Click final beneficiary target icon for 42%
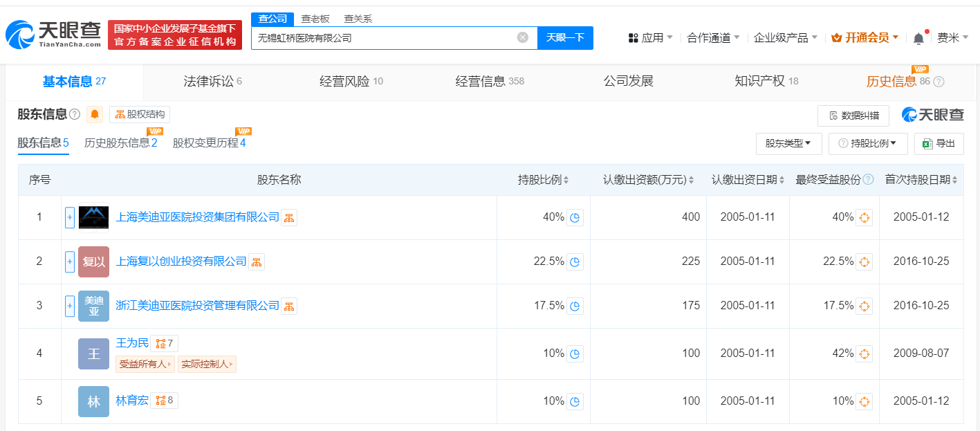Screen dimensions: 980x431 [864, 354]
